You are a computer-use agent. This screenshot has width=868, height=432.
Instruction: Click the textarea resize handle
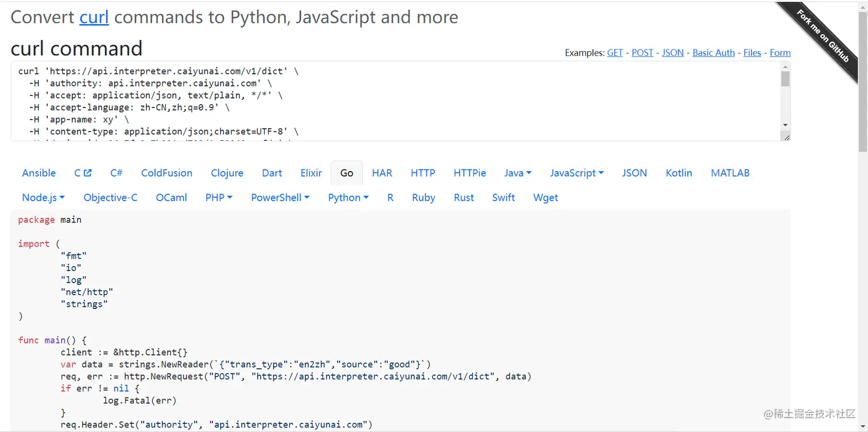(786, 137)
